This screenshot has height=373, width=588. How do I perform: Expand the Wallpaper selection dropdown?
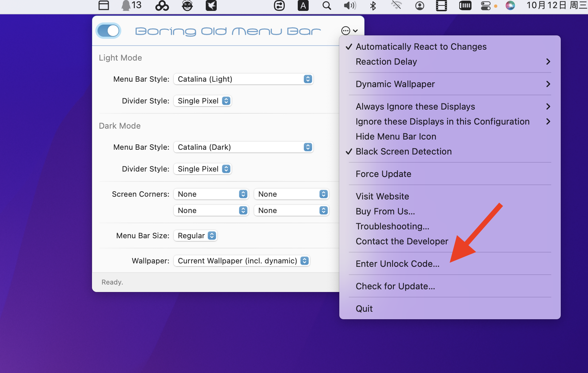(242, 261)
